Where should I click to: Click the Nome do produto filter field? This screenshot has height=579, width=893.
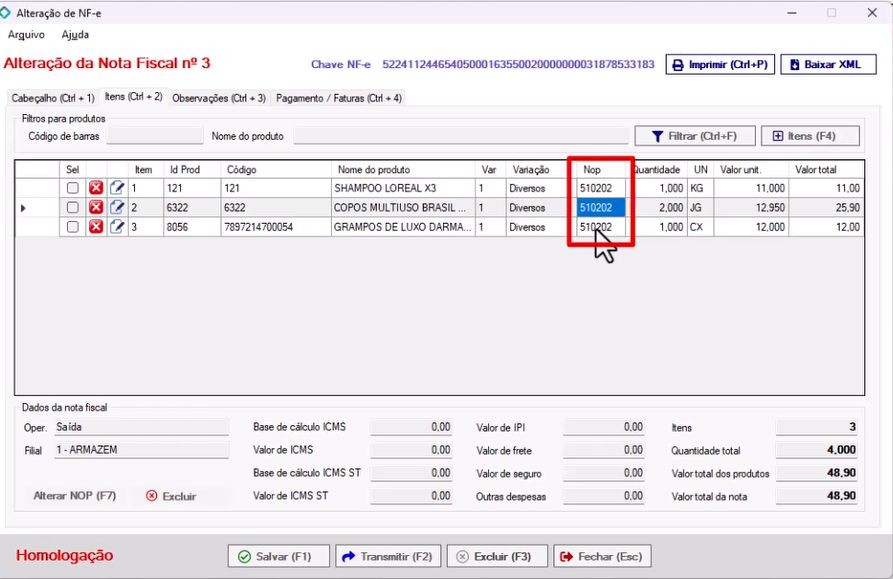[x=459, y=136]
